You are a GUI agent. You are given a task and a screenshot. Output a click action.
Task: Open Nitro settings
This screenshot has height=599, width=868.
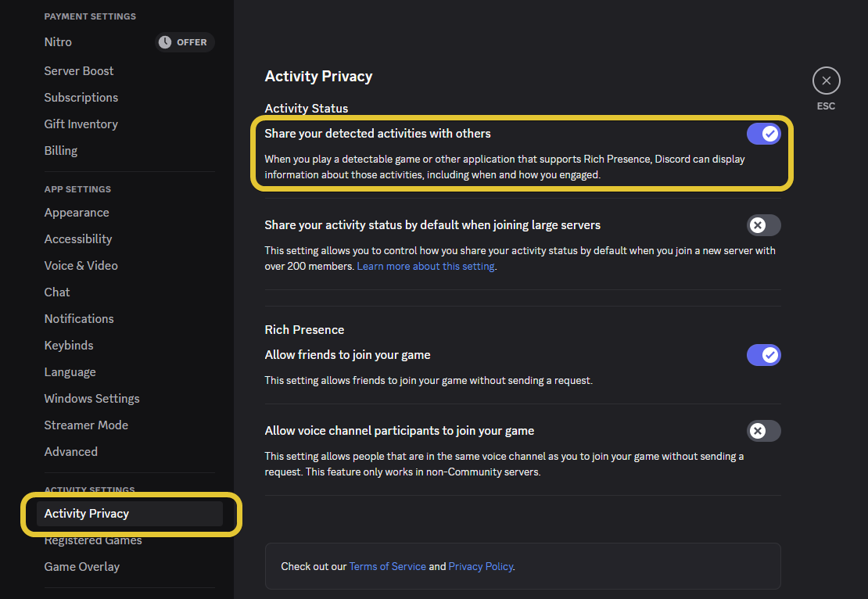tap(58, 42)
